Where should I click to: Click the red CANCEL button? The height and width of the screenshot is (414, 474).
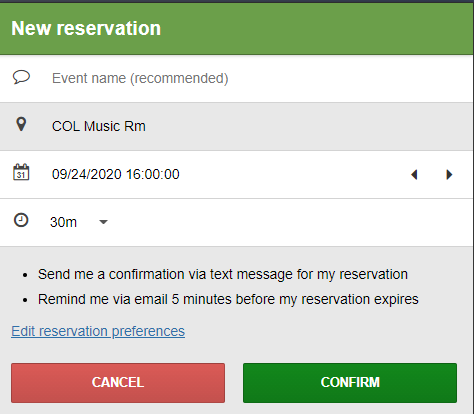pos(118,383)
